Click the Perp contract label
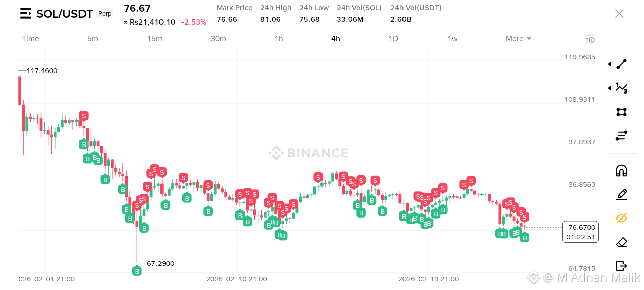644x290 pixels. (105, 14)
